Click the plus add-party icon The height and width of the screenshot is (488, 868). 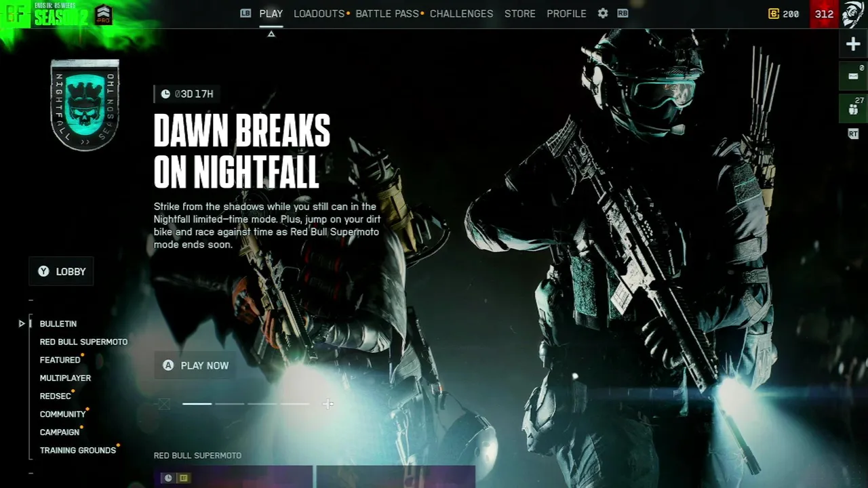853,44
